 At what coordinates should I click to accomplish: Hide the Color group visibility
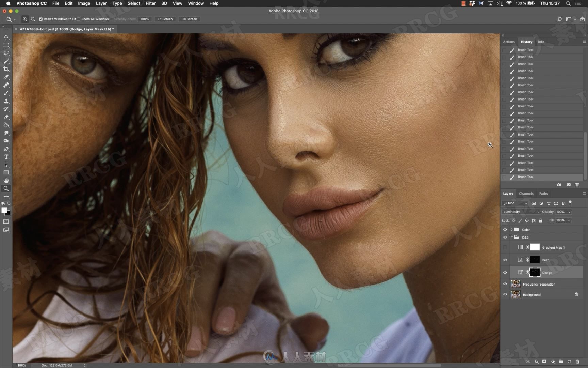(505, 230)
